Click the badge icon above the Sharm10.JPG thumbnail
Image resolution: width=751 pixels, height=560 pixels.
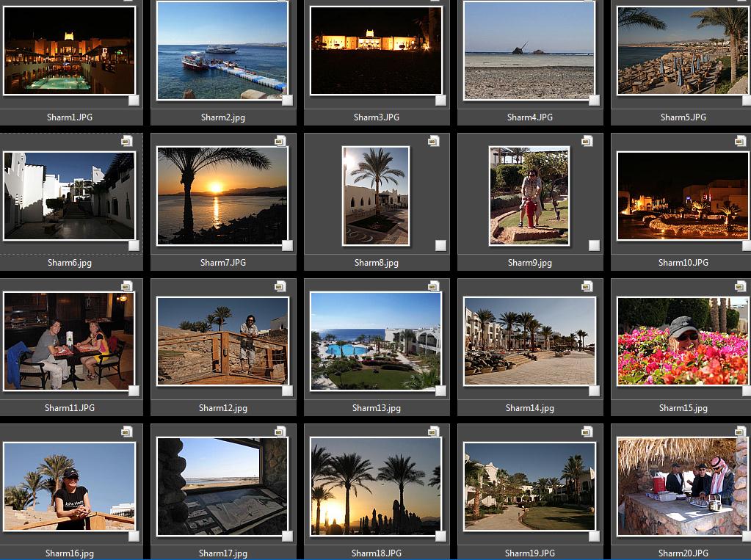coord(740,141)
